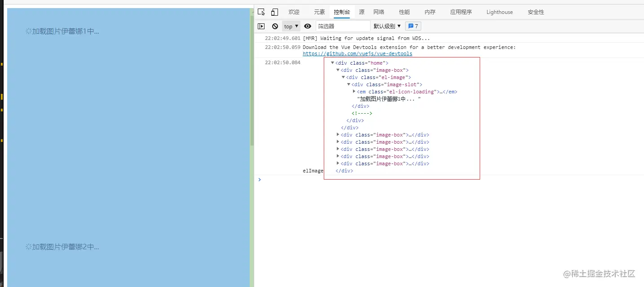Click page text 加载图片伊蕾娜1中...

point(66,31)
